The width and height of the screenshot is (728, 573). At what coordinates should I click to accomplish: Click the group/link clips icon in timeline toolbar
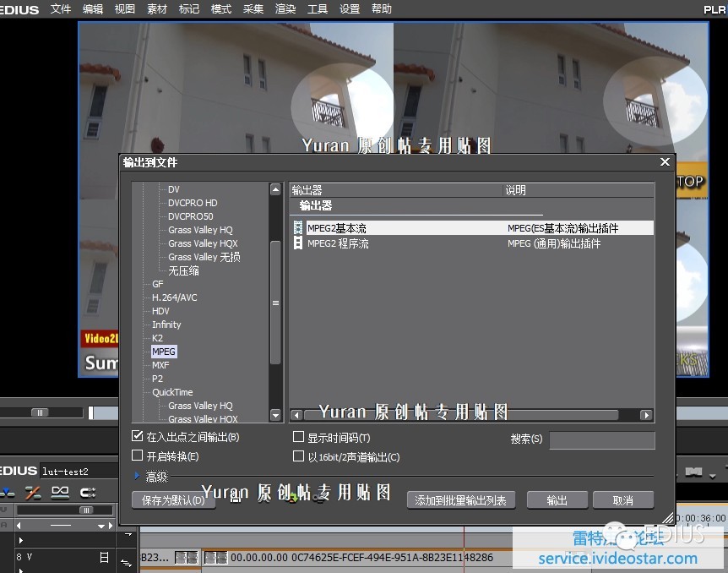(x=60, y=493)
